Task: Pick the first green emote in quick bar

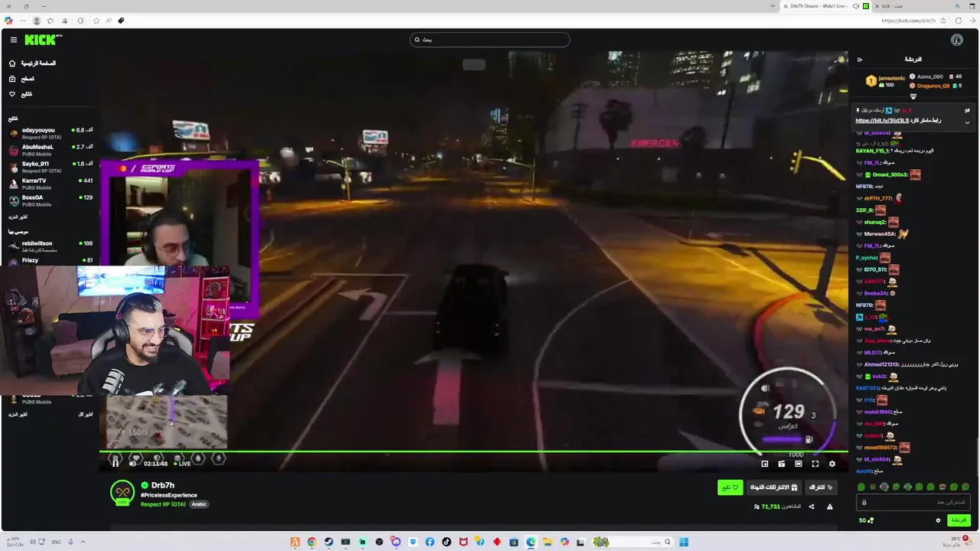Action: pos(861,487)
